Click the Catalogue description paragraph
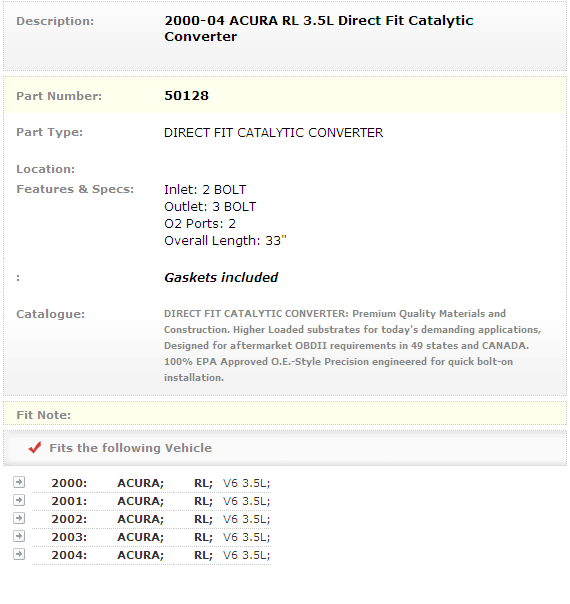Screen dimensions: 570x604 click(353, 346)
